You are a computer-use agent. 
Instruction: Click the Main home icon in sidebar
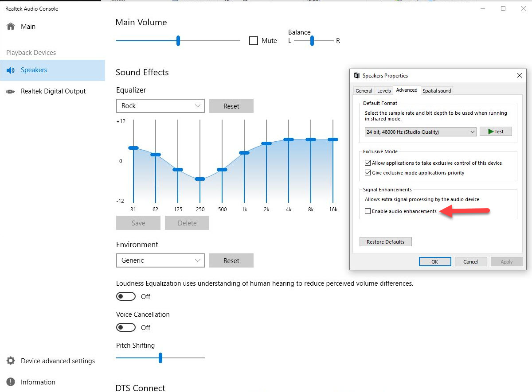tap(10, 26)
